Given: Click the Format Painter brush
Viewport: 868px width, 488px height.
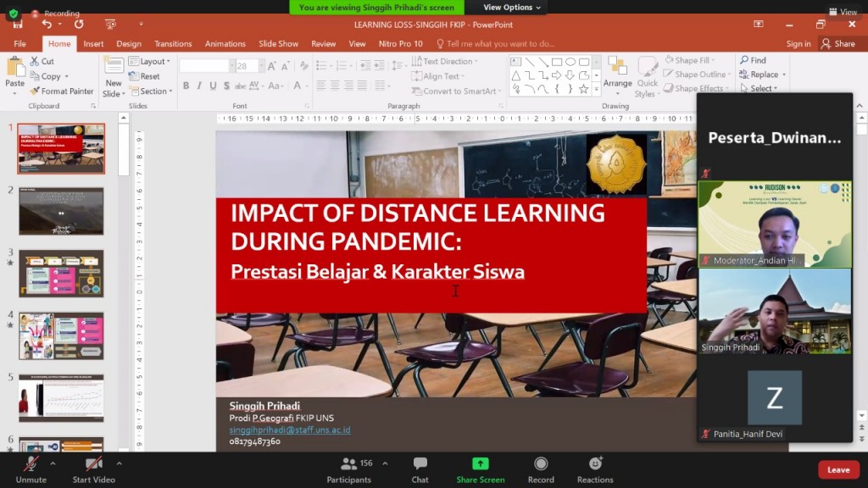Looking at the screenshot, I should pos(35,91).
